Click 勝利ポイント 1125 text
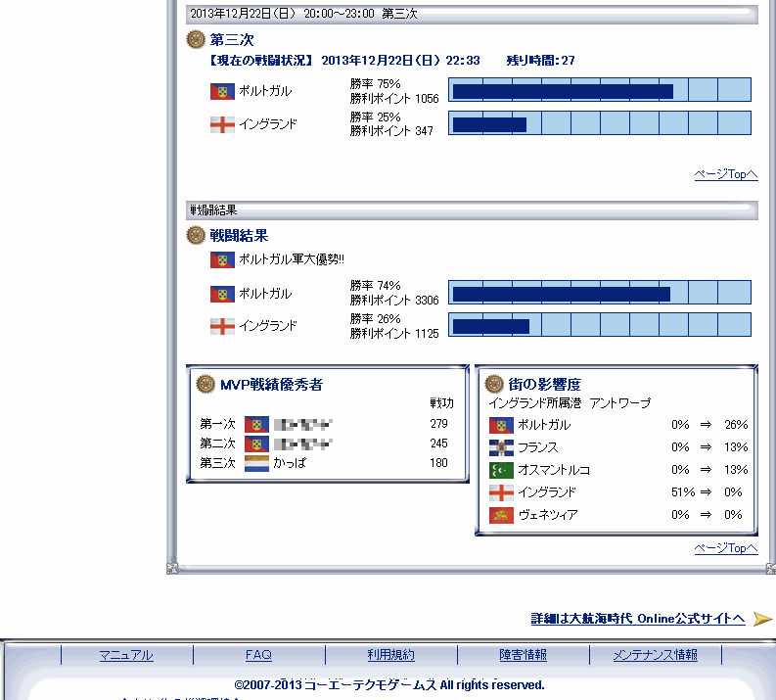 coord(394,334)
